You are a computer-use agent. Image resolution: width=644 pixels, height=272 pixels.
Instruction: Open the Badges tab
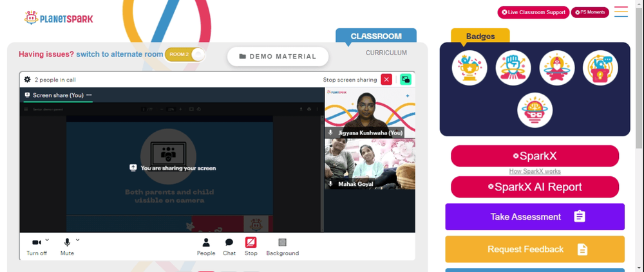click(x=480, y=36)
